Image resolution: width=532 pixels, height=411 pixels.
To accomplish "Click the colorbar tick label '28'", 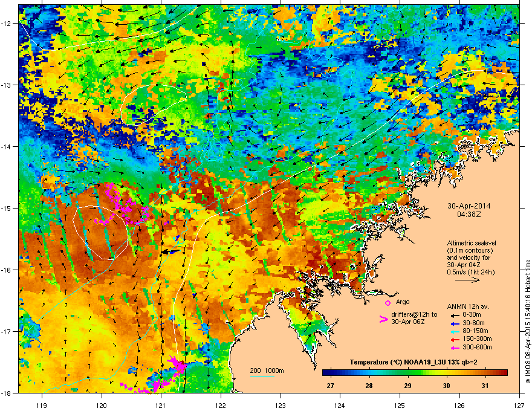I will 369,386.
